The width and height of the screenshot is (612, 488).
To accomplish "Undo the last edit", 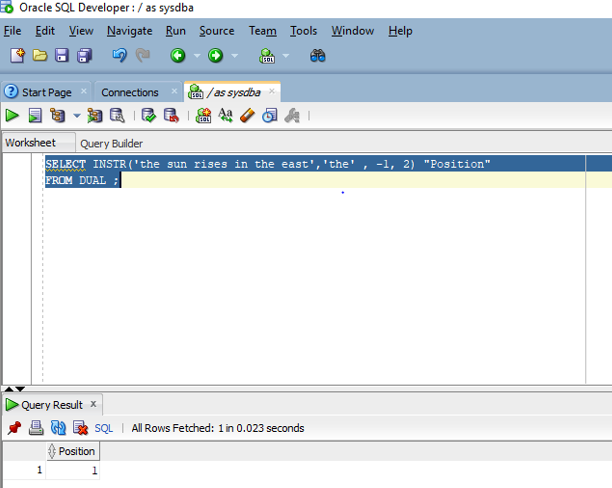I will (119, 55).
